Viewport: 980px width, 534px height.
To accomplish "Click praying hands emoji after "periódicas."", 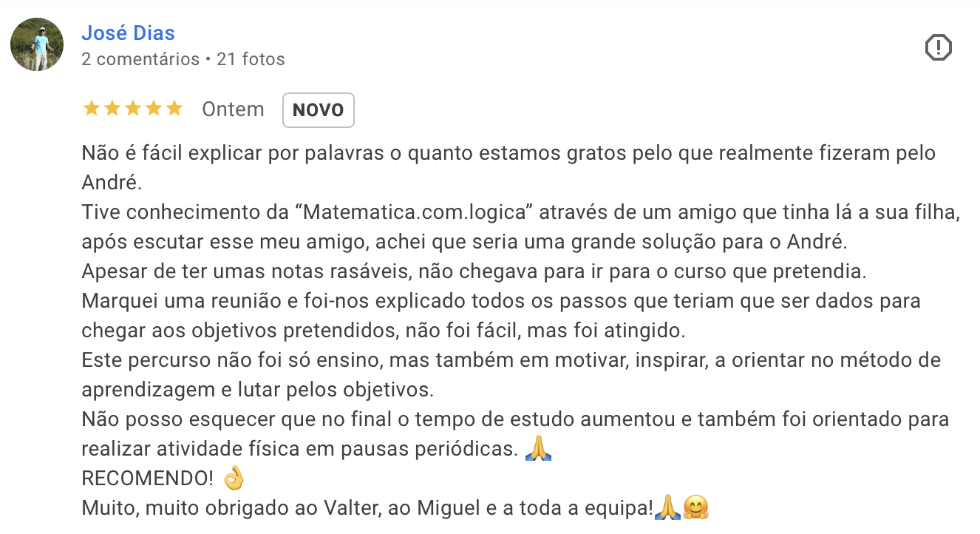I will tap(538, 449).
